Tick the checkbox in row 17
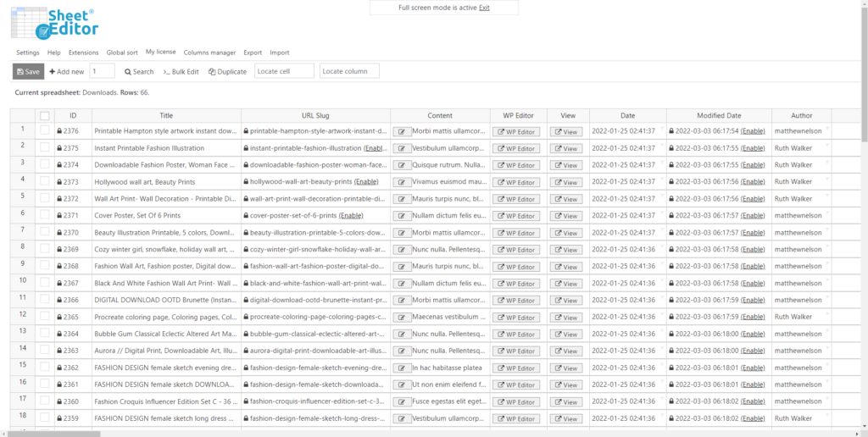The image size is (868, 437). [x=45, y=400]
